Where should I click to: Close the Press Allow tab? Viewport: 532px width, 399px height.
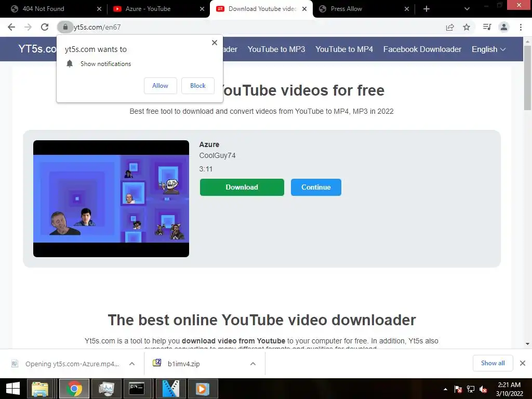[x=407, y=9]
